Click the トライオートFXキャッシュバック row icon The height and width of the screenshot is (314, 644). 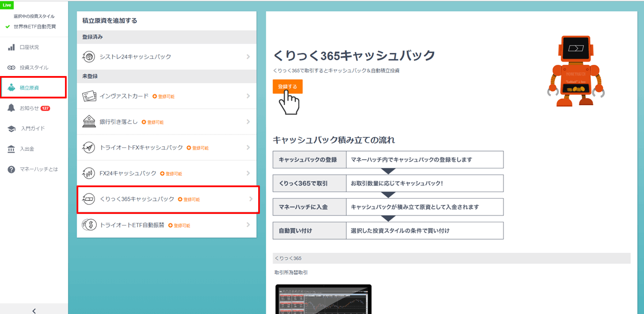pyautogui.click(x=89, y=147)
